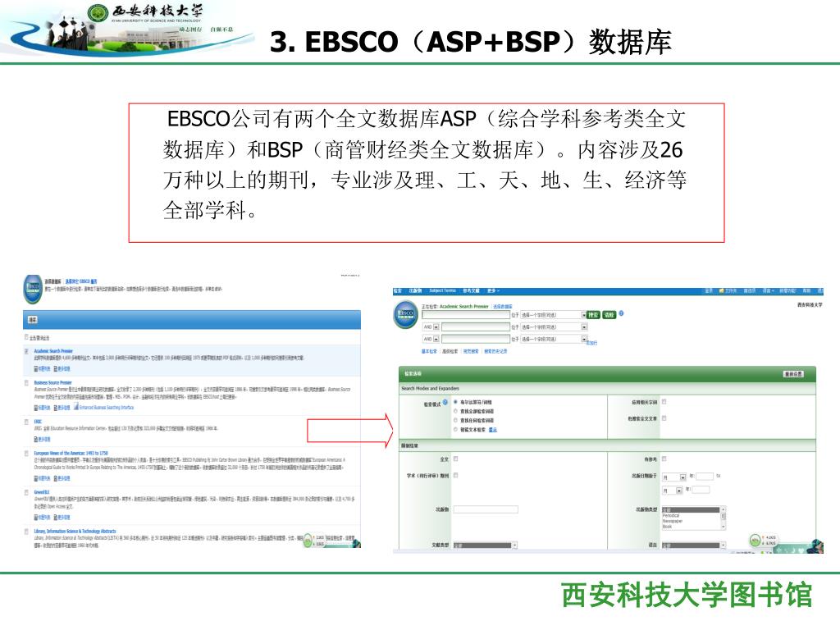Check the Academic Search Premier database checkbox
The image size is (840, 630).
(26, 351)
